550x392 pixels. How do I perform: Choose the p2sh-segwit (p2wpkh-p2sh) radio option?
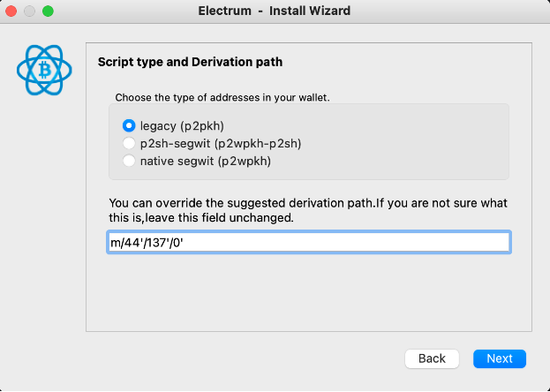129,143
